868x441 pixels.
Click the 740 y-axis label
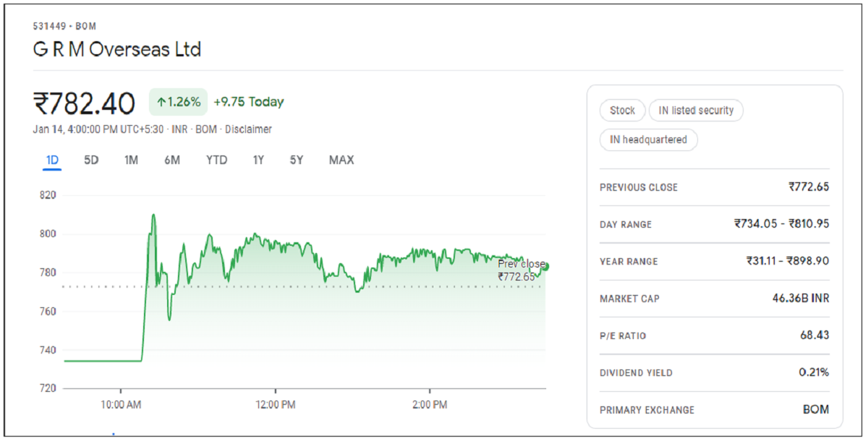point(48,350)
